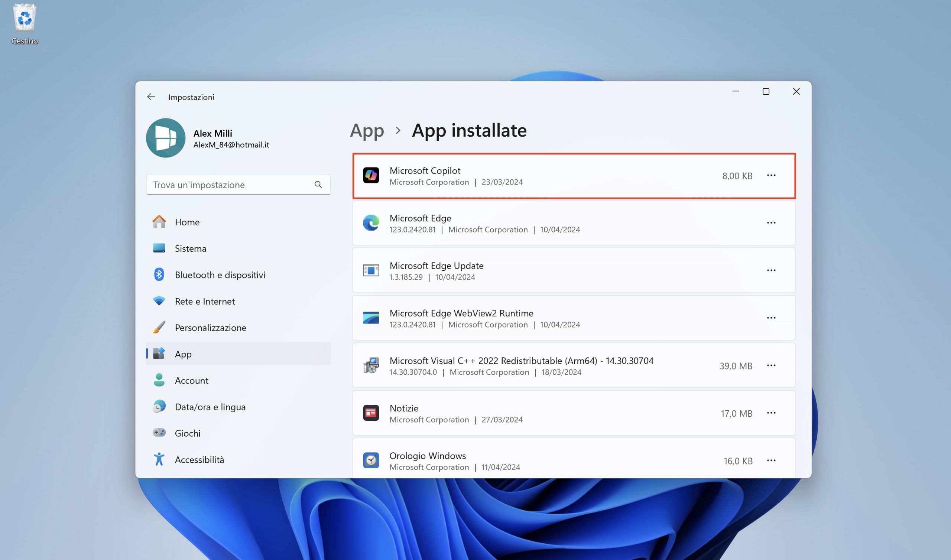Click the 17,0 MB size value

click(x=736, y=414)
